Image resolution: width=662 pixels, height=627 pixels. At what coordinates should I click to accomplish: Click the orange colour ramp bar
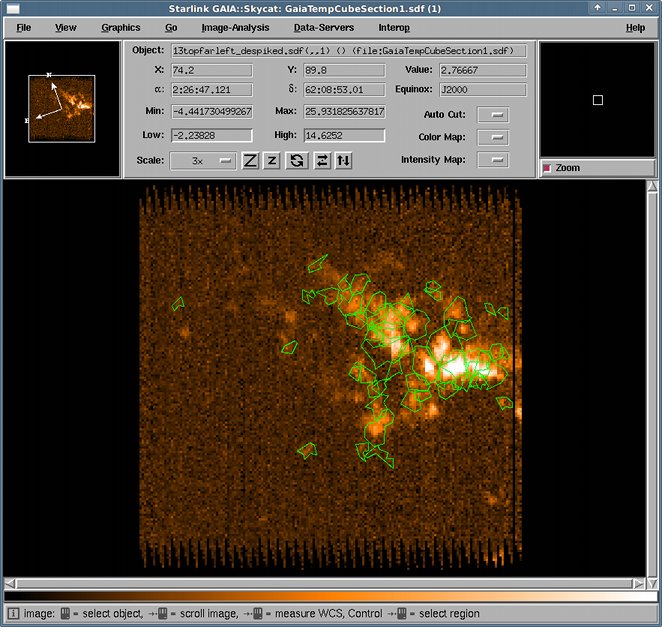tap(331, 596)
